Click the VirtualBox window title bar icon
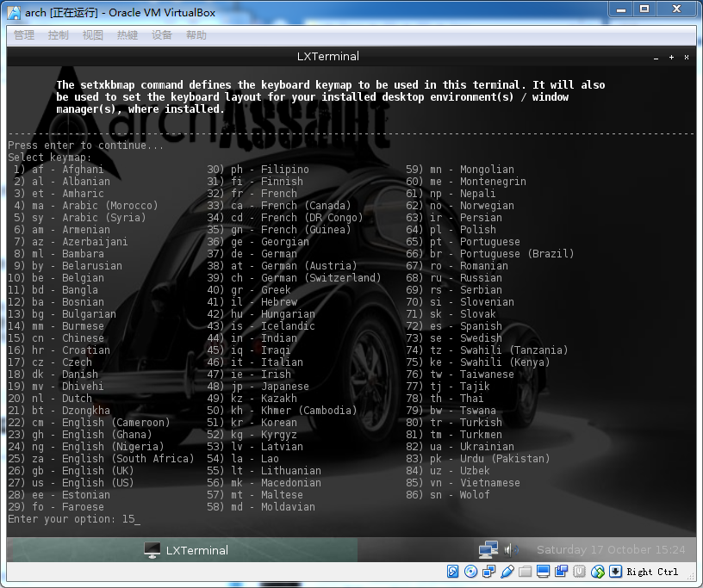The width and height of the screenshot is (703, 588). (x=14, y=13)
